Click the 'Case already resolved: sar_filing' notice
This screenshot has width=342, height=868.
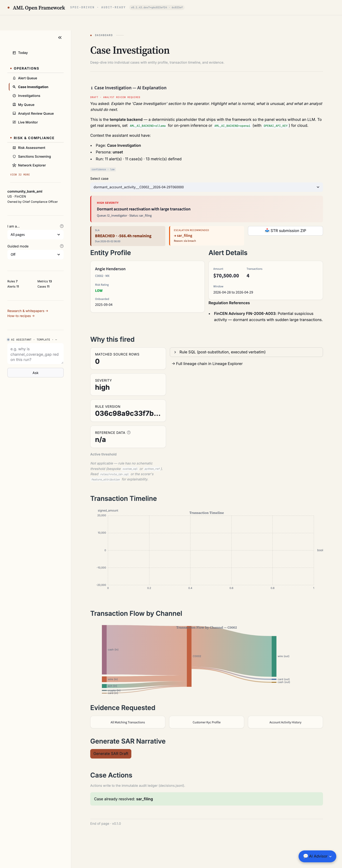click(207, 799)
